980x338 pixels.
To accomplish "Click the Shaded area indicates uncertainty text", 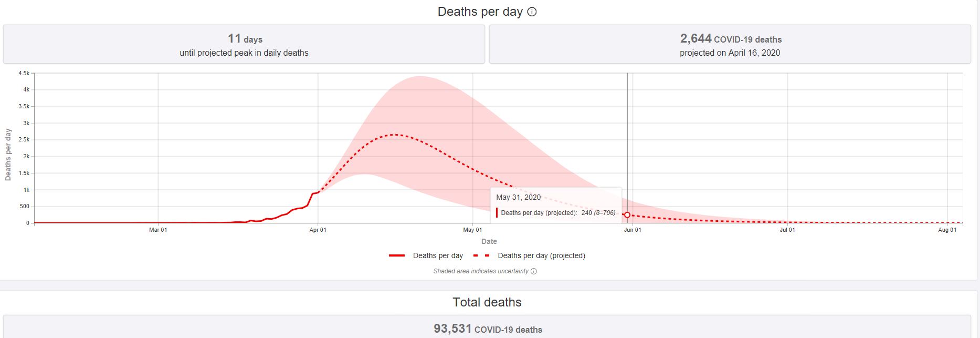I will [480, 272].
